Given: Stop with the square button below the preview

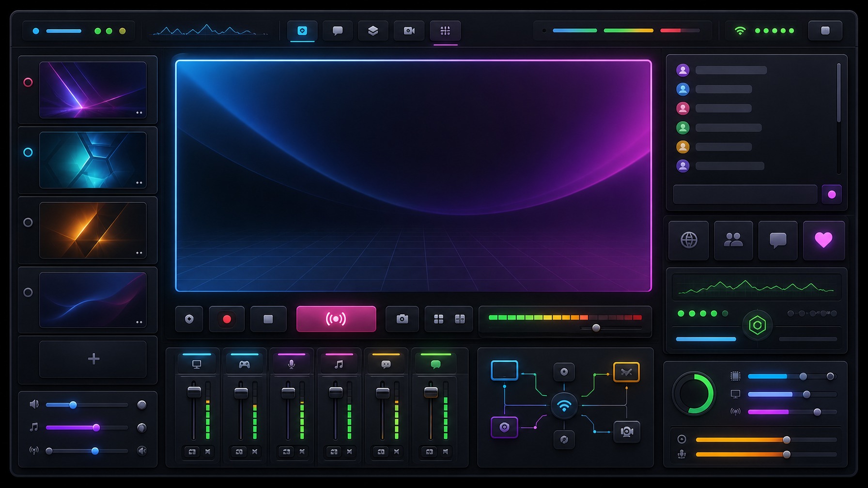Looking at the screenshot, I should 268,319.
